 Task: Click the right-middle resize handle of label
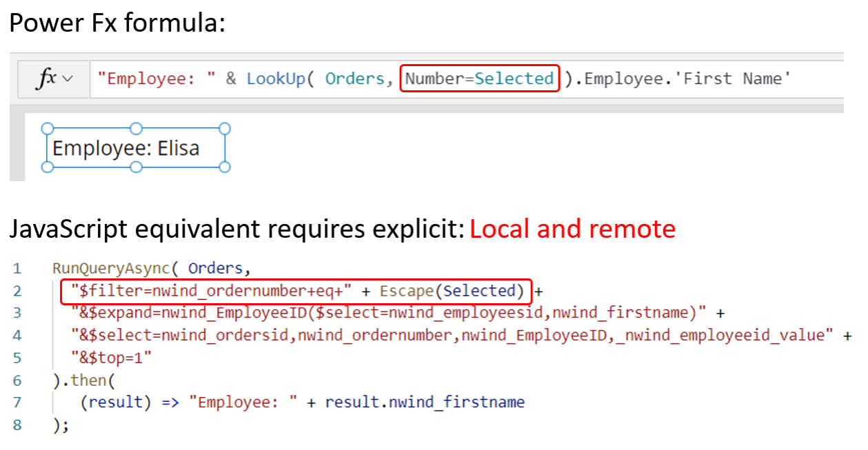coord(224,148)
